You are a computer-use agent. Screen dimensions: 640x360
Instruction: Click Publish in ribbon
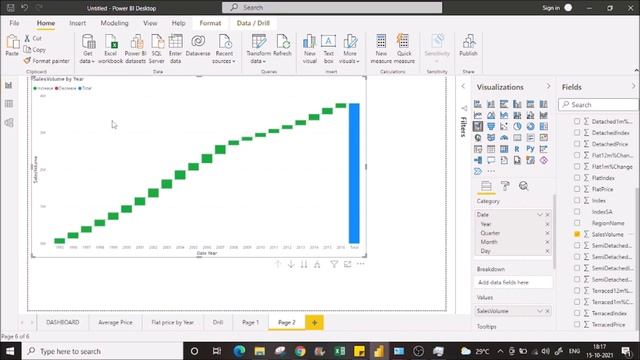468,46
